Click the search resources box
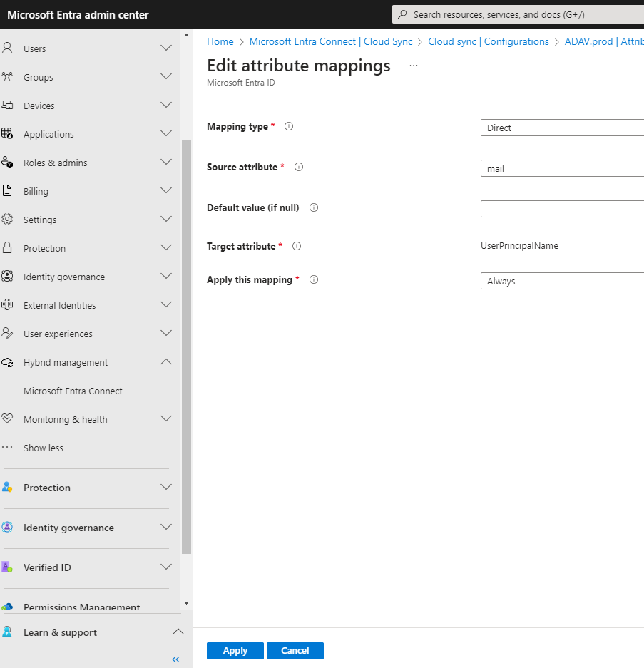 (518, 14)
